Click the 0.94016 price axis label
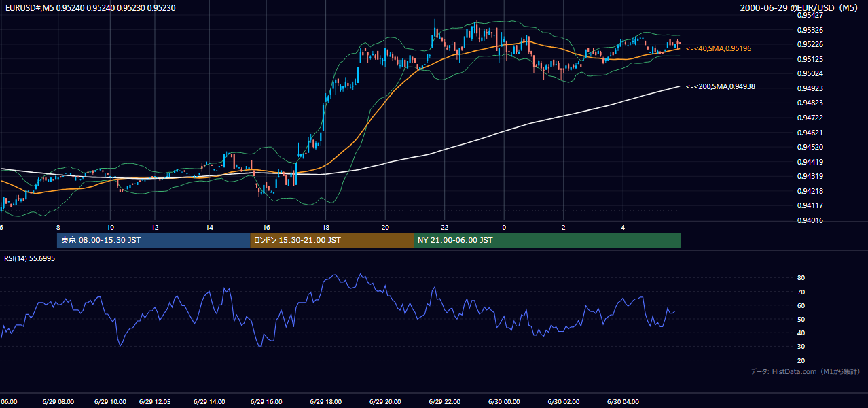The height and width of the screenshot is (408, 868). [x=810, y=220]
